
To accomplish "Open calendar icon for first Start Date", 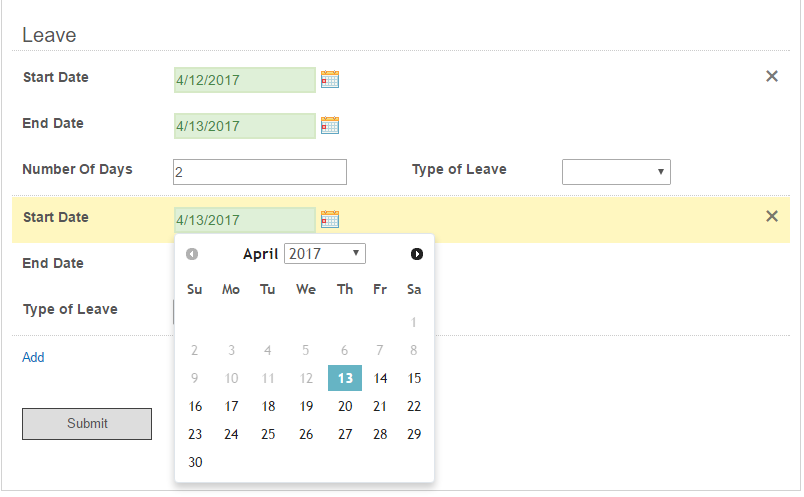I will point(330,79).
